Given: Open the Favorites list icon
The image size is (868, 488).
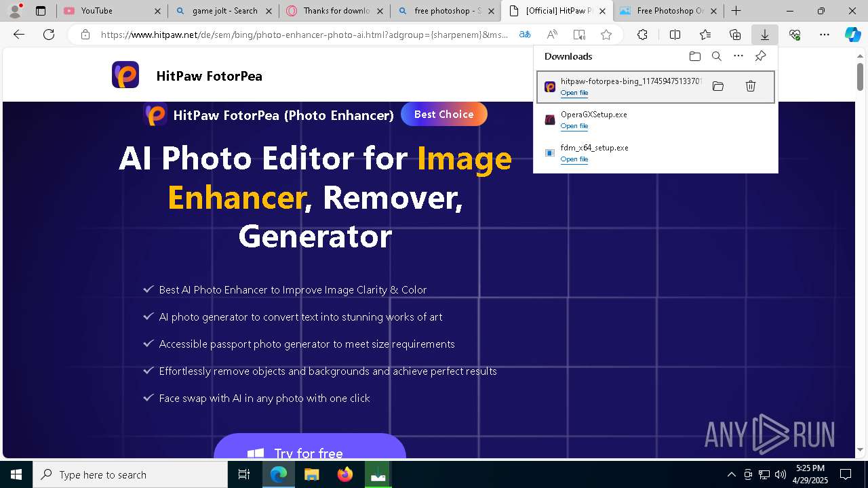Looking at the screenshot, I should [705, 35].
